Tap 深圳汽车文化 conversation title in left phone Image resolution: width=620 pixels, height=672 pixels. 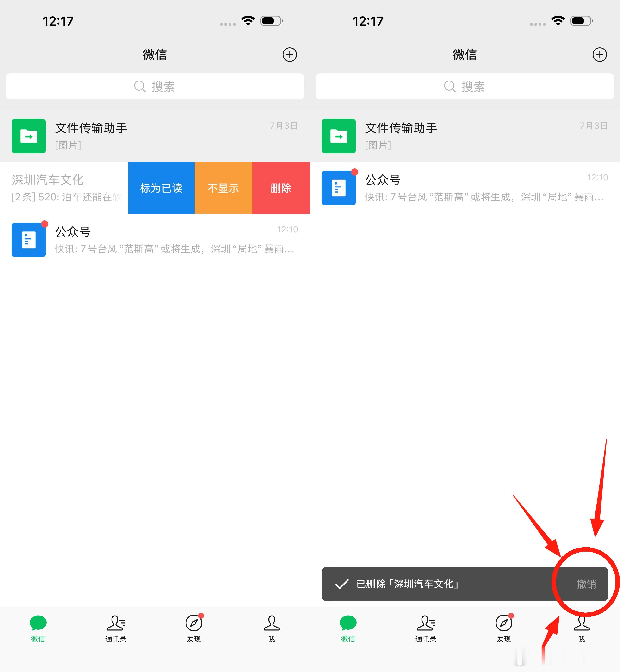[x=48, y=180]
